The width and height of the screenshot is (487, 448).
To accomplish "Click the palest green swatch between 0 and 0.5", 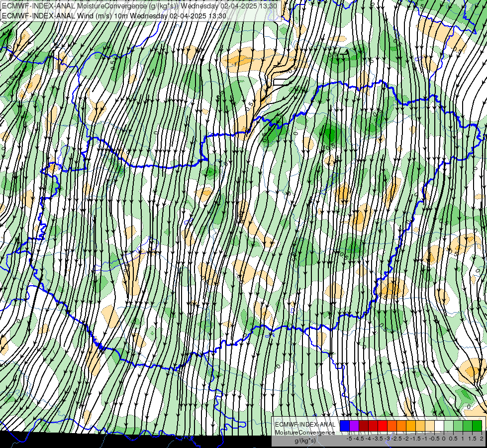I will (449, 426).
